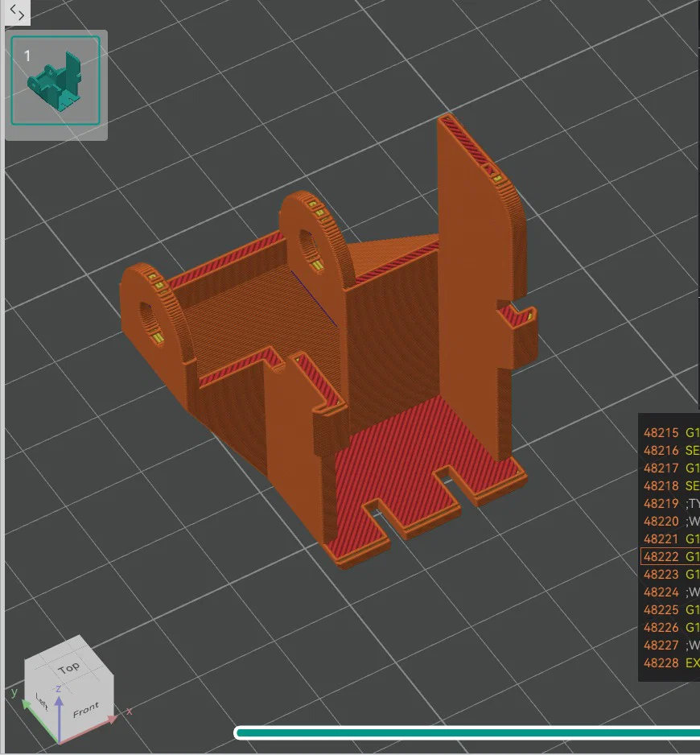Select G-code line 48224

[669, 592]
